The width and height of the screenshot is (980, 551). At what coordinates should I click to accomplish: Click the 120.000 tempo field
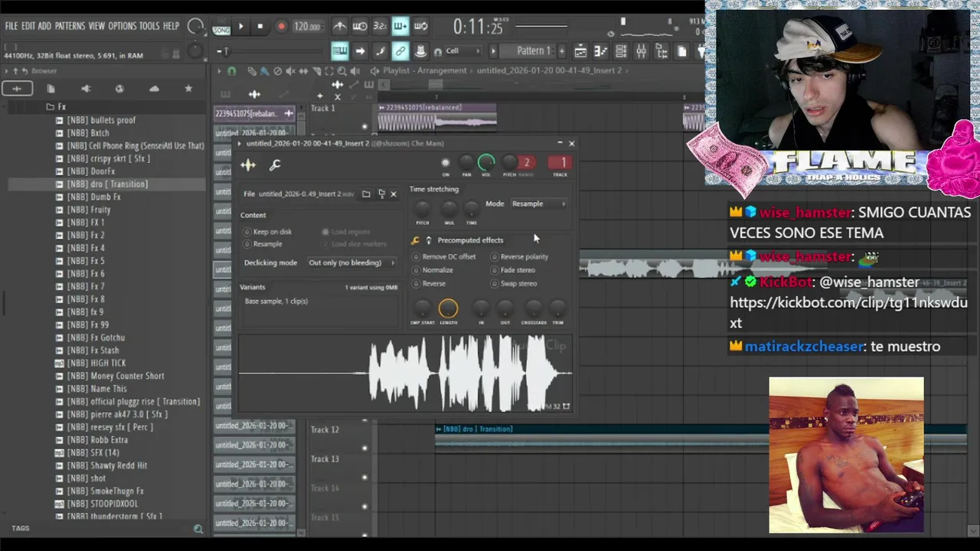pyautogui.click(x=307, y=27)
